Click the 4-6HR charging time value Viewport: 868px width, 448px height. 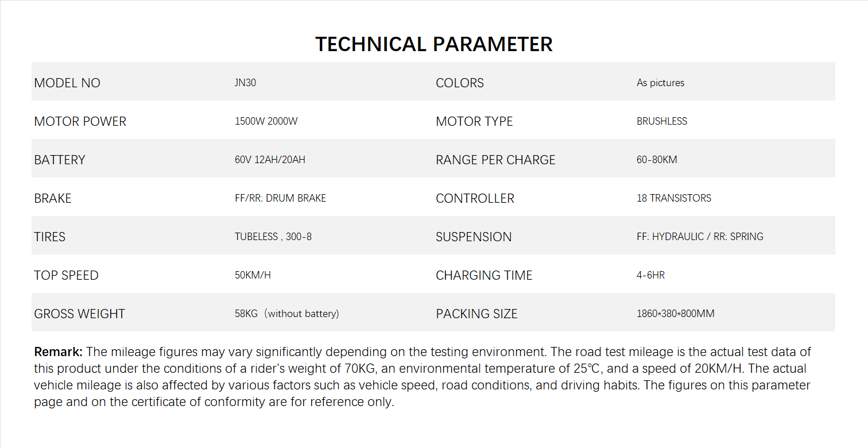pyautogui.click(x=650, y=275)
